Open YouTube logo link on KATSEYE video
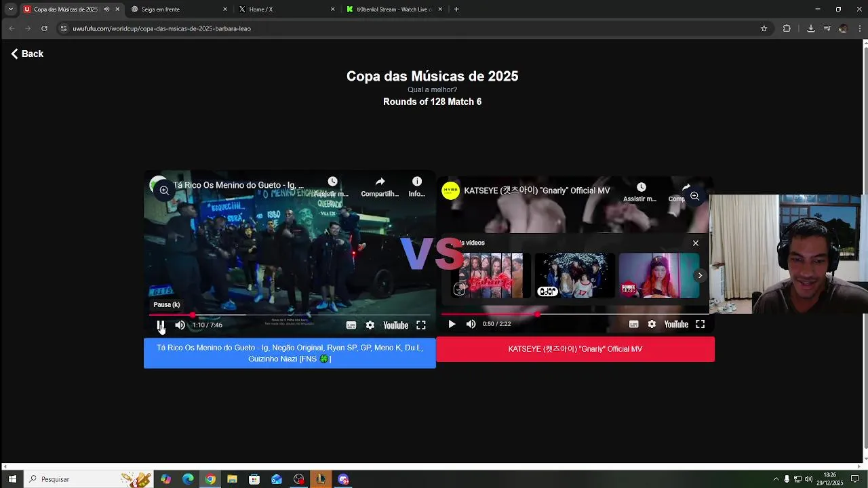 pyautogui.click(x=676, y=325)
